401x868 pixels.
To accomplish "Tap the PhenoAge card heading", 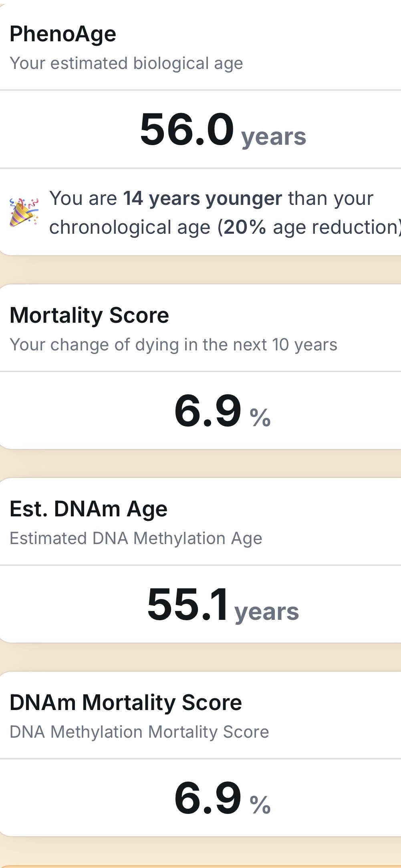I will [63, 34].
